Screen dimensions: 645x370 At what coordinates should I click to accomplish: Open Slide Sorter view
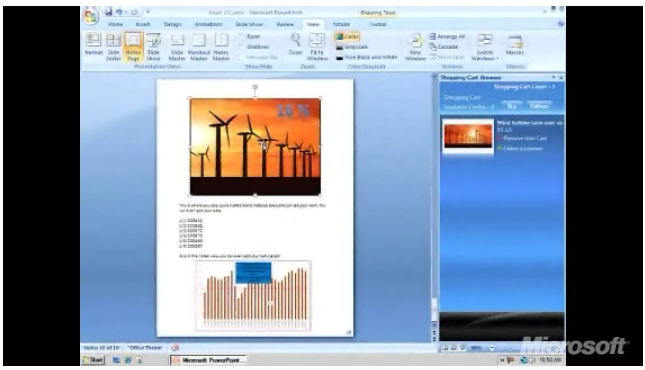point(113,47)
